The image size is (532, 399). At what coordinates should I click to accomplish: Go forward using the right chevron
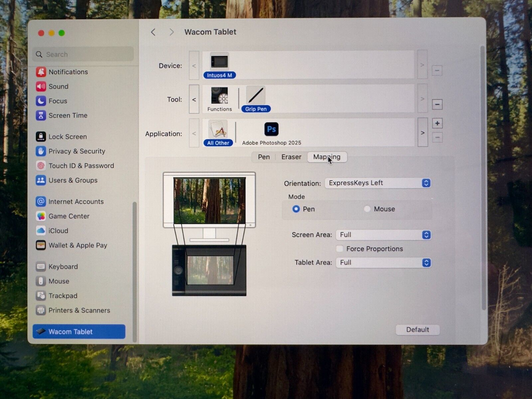pyautogui.click(x=172, y=32)
